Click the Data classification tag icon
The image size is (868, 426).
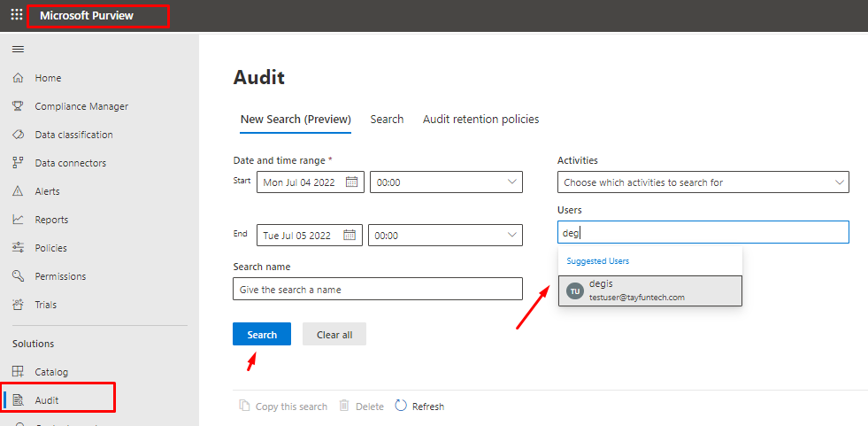[x=18, y=135]
